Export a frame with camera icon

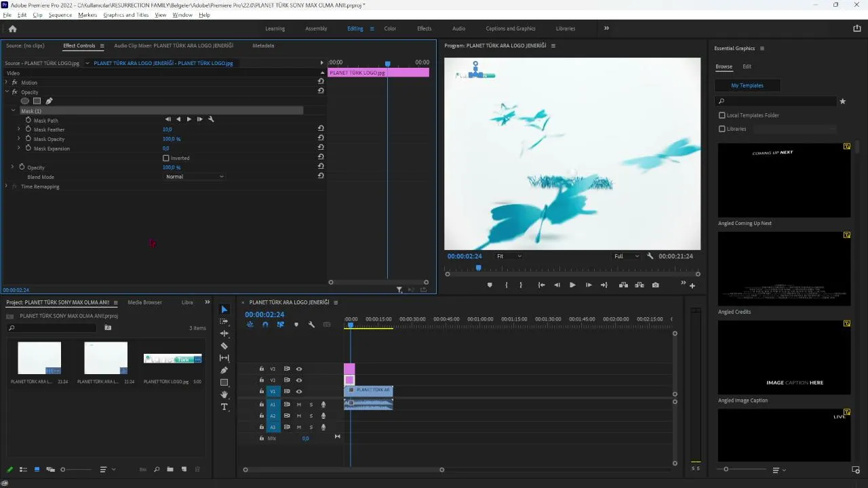click(656, 285)
